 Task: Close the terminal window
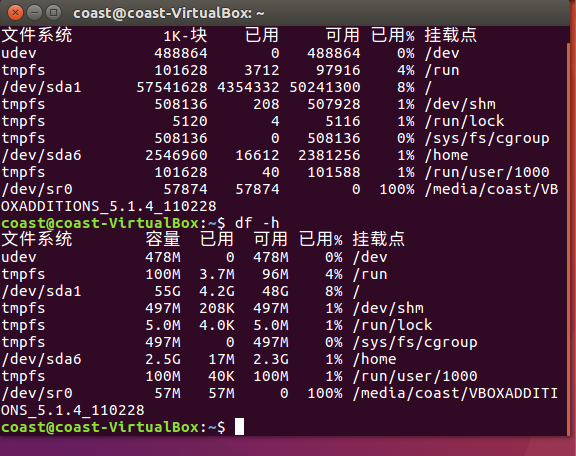[x=15, y=13]
